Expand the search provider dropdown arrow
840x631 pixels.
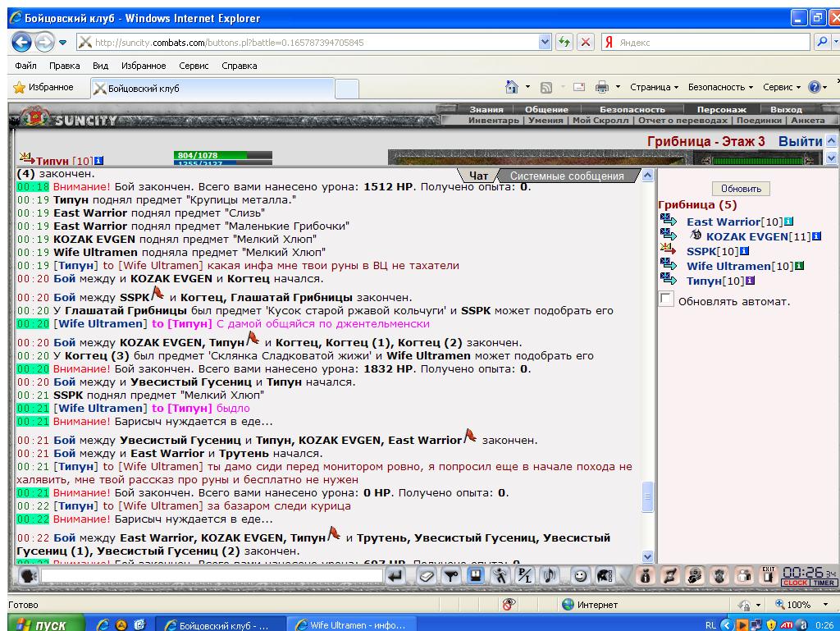point(836,42)
